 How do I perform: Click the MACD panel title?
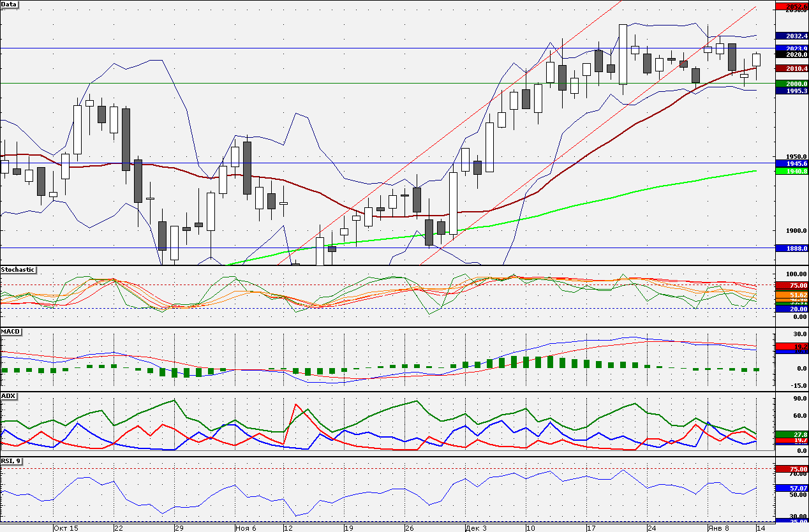point(11,332)
